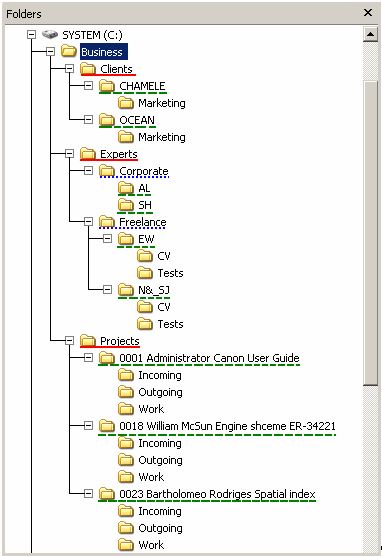The image size is (382, 556).
Task: Click the vertical scrollbar thumb
Action: tap(371, 233)
